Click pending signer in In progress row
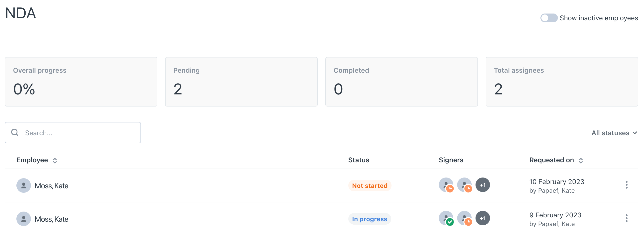This screenshot has height=242, width=644. 464,218
